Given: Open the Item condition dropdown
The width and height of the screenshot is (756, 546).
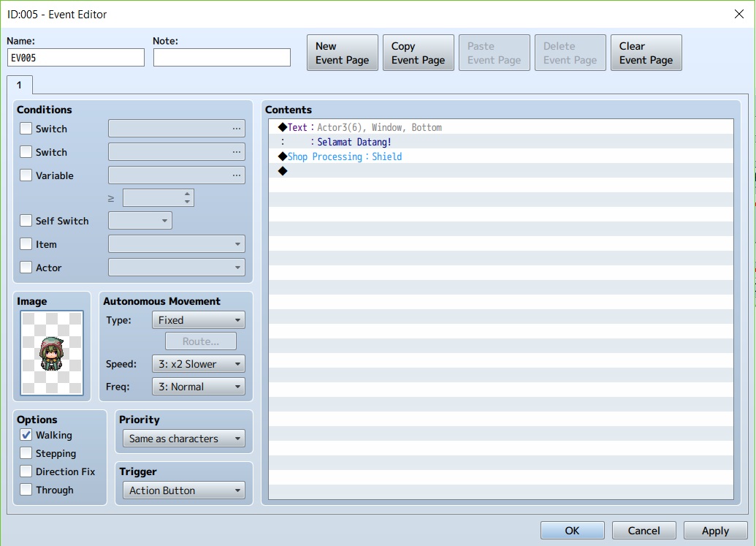Looking at the screenshot, I should pos(177,244).
